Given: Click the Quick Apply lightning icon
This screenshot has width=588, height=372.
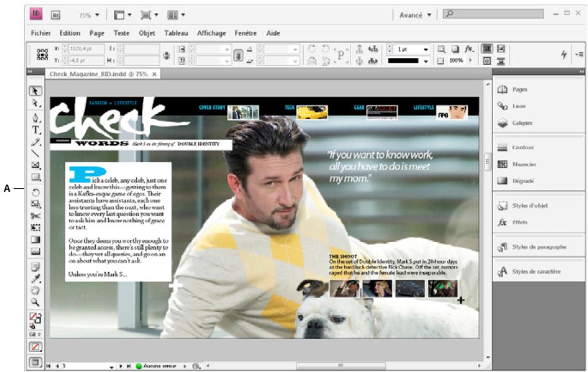Looking at the screenshot, I should tap(564, 55).
